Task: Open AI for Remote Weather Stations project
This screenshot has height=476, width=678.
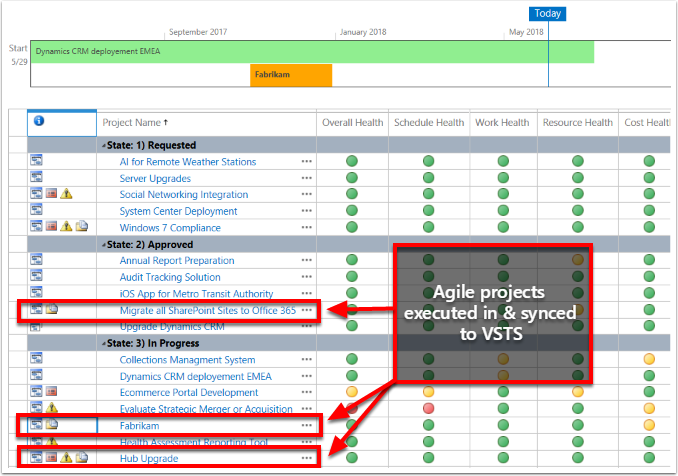Action: pos(188,162)
